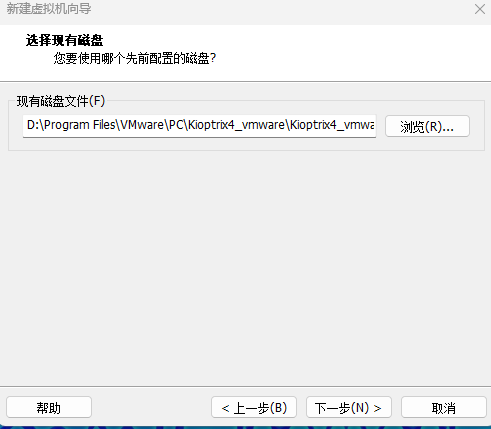Cancel the wizard with 取消
491x429 pixels.
pyautogui.click(x=444, y=407)
